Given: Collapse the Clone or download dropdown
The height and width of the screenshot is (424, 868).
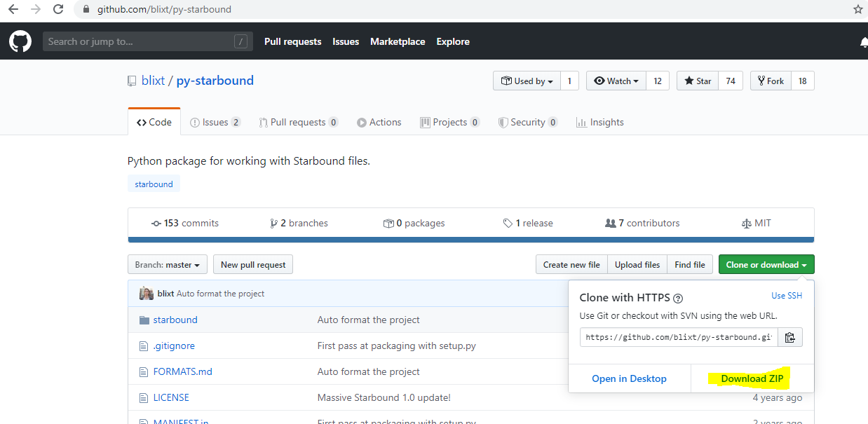Looking at the screenshot, I should pyautogui.click(x=766, y=264).
